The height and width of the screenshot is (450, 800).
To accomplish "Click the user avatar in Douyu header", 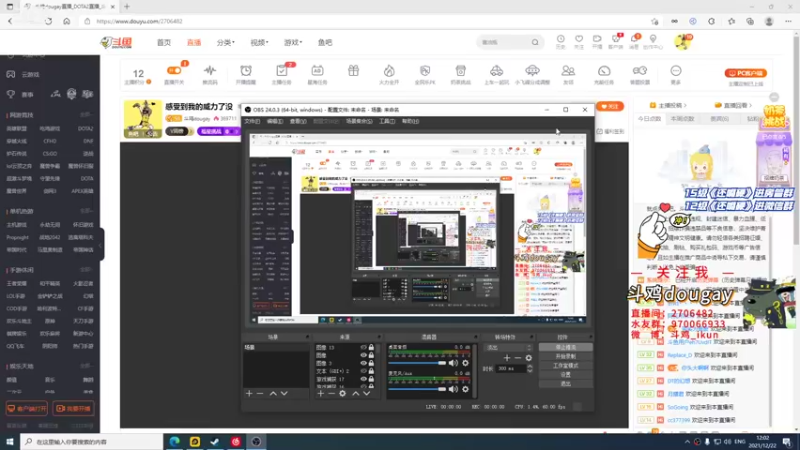I will (x=682, y=42).
